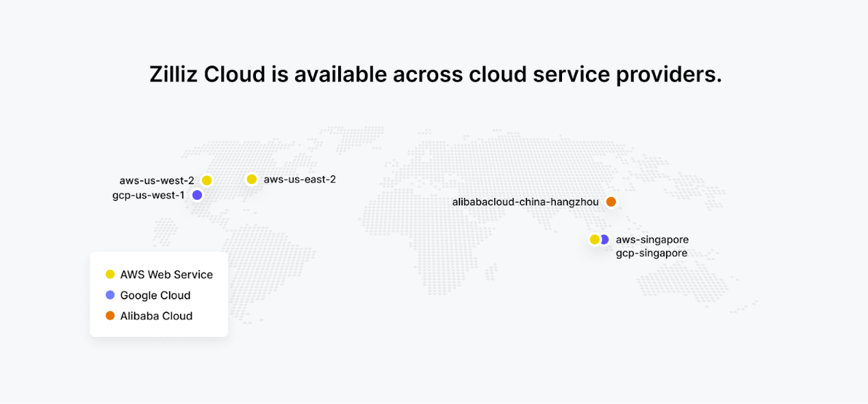Click the Google Cloud legend text
This screenshot has height=404, width=868.
pyautogui.click(x=155, y=295)
